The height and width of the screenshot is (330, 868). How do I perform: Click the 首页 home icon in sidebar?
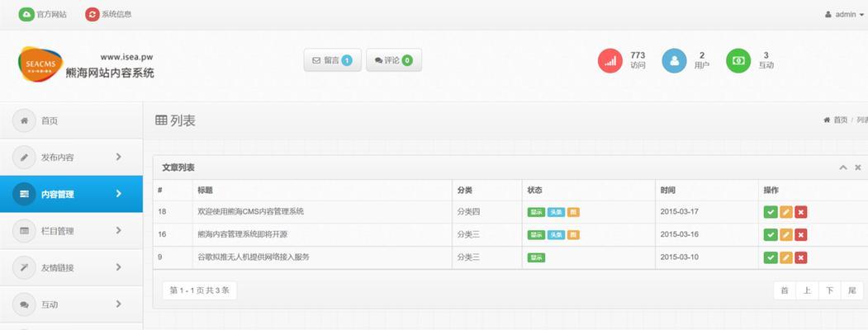pos(24,120)
